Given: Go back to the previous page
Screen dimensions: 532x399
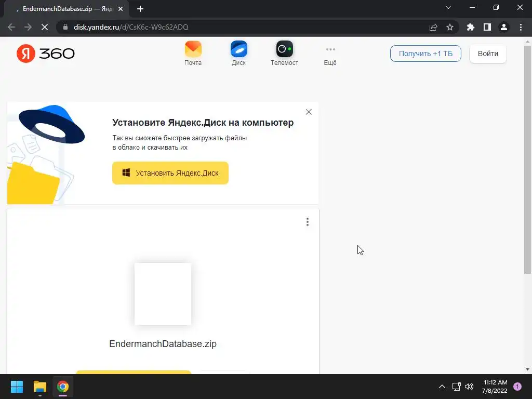Looking at the screenshot, I should click(x=11, y=27).
